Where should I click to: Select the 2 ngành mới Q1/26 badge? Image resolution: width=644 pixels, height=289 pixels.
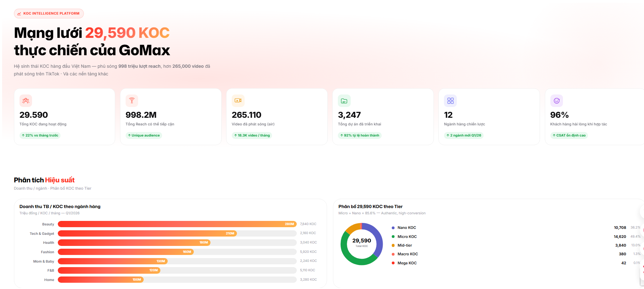(x=463, y=135)
